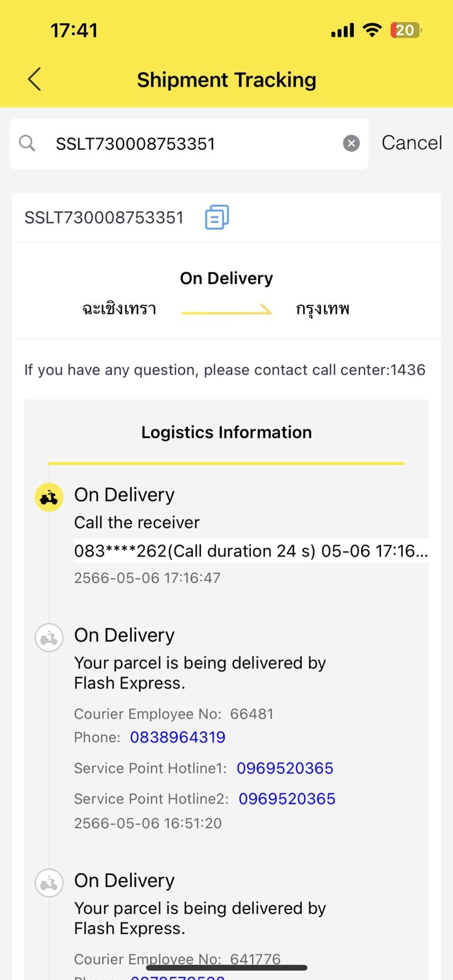Tap the home indicator bar at bottom
453x980 pixels.
[x=226, y=968]
